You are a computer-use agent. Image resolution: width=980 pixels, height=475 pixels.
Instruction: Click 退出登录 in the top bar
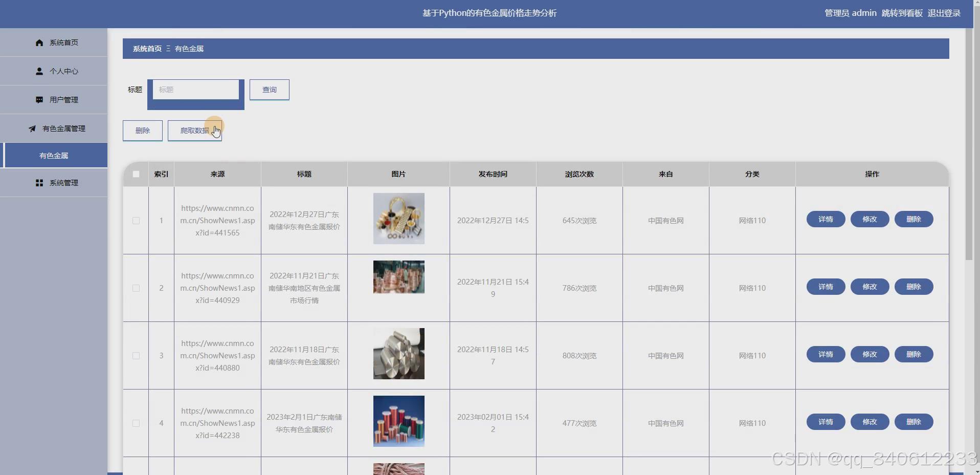pos(944,13)
